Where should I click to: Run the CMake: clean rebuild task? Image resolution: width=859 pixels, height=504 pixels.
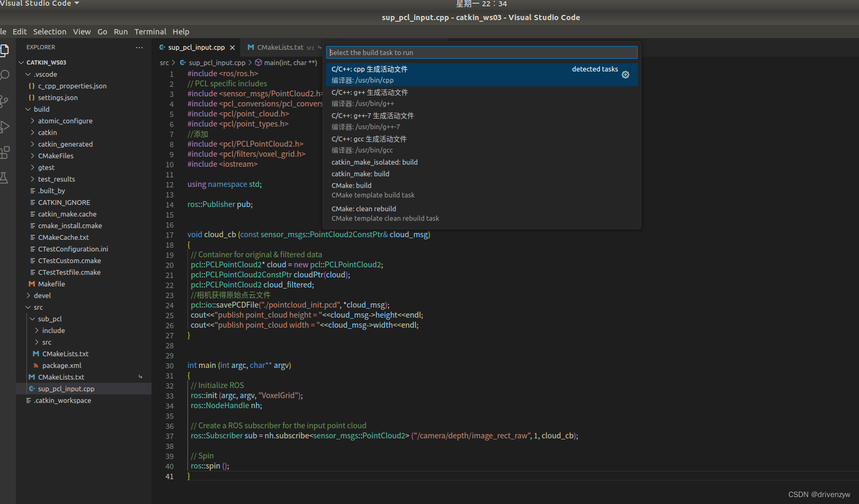[364, 209]
